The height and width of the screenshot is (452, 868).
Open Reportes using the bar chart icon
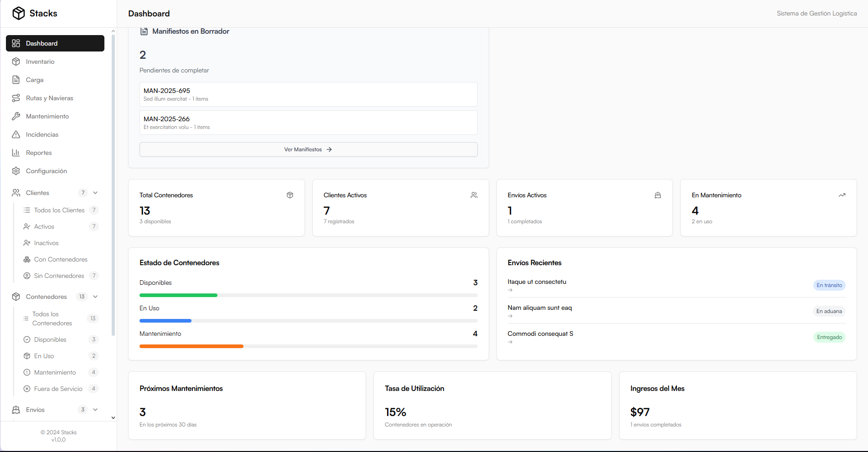(x=16, y=153)
